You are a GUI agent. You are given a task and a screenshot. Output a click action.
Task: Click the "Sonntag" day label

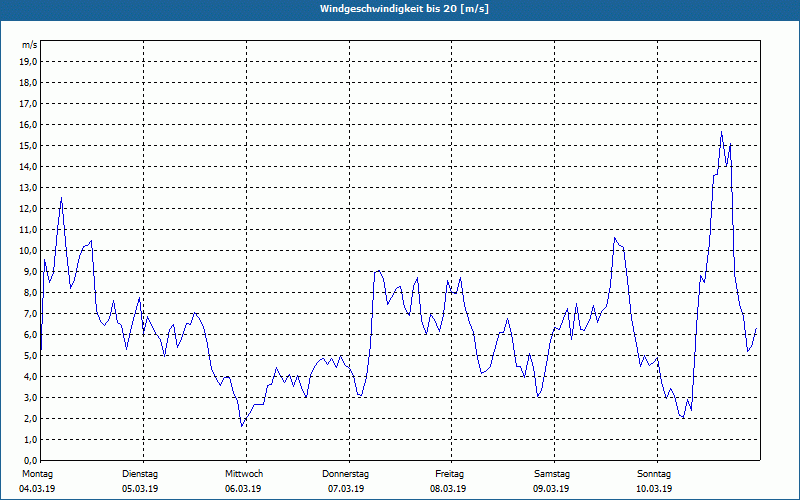pos(654,474)
